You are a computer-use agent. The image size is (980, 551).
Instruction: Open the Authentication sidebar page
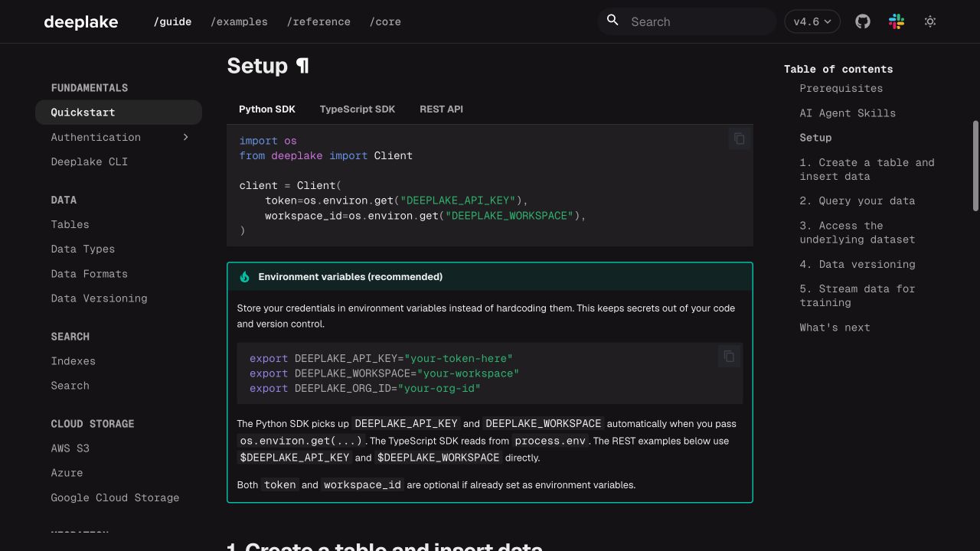(96, 137)
